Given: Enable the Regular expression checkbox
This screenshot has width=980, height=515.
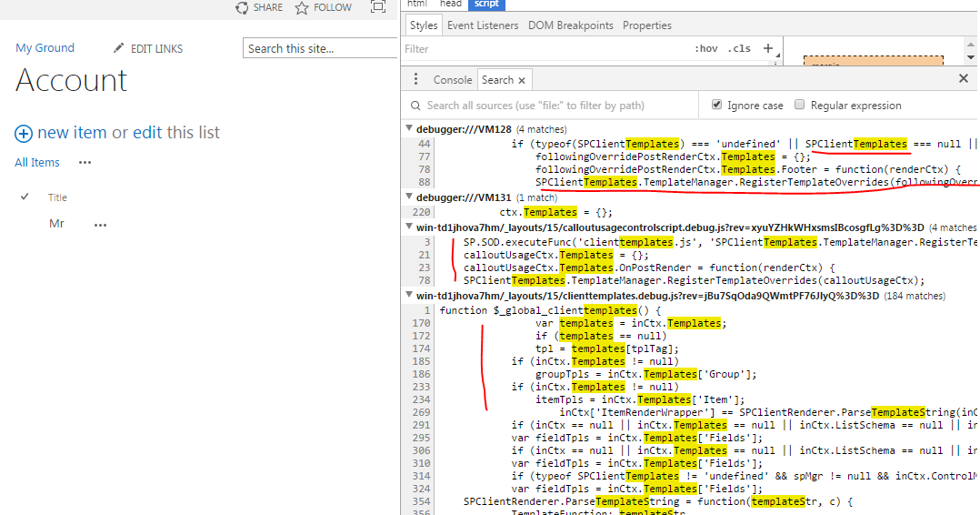Looking at the screenshot, I should [799, 105].
